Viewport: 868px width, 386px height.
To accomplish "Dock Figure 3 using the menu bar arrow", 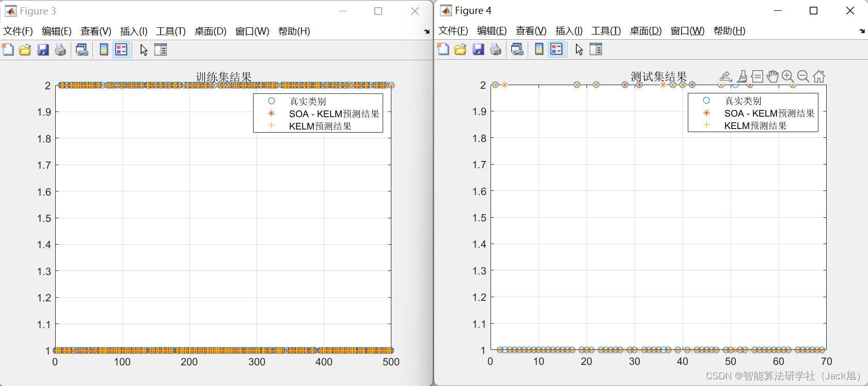I will click(x=427, y=31).
